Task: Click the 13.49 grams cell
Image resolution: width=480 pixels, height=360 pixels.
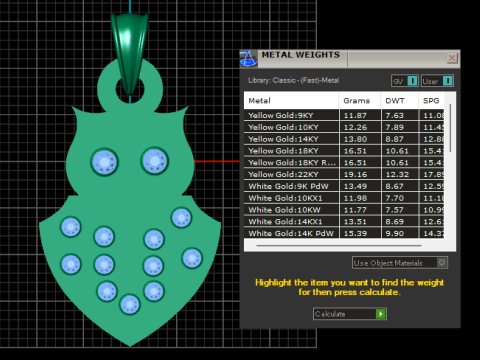Action: [x=360, y=186]
